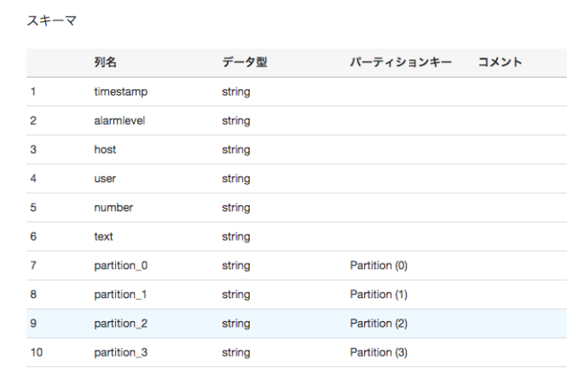Select the number column name
Viewport: 567px width, 392px height.
click(x=113, y=207)
